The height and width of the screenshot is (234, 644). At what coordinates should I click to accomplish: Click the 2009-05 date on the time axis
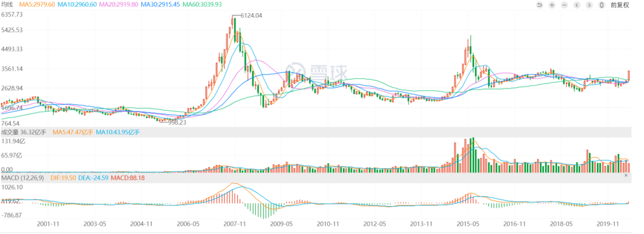pos(281,224)
